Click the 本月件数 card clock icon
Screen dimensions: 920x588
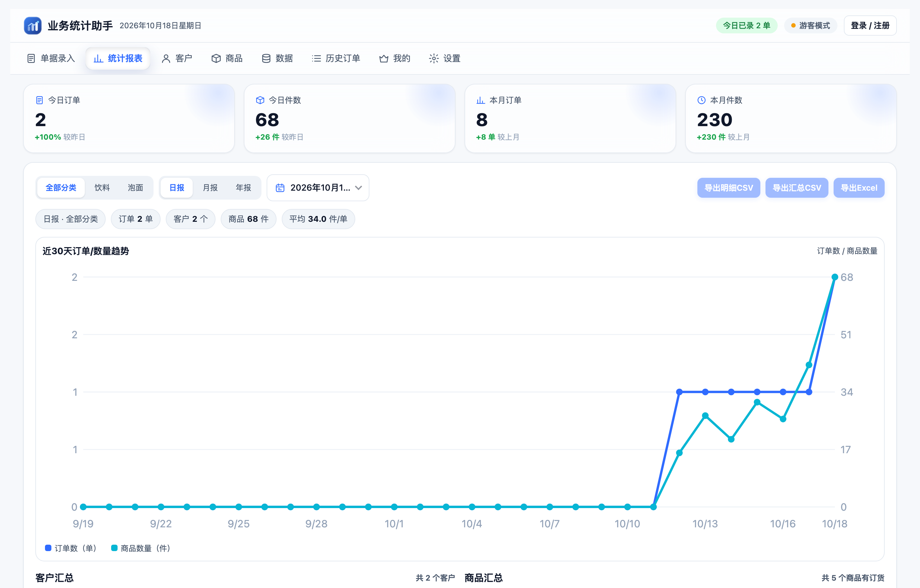coord(702,100)
